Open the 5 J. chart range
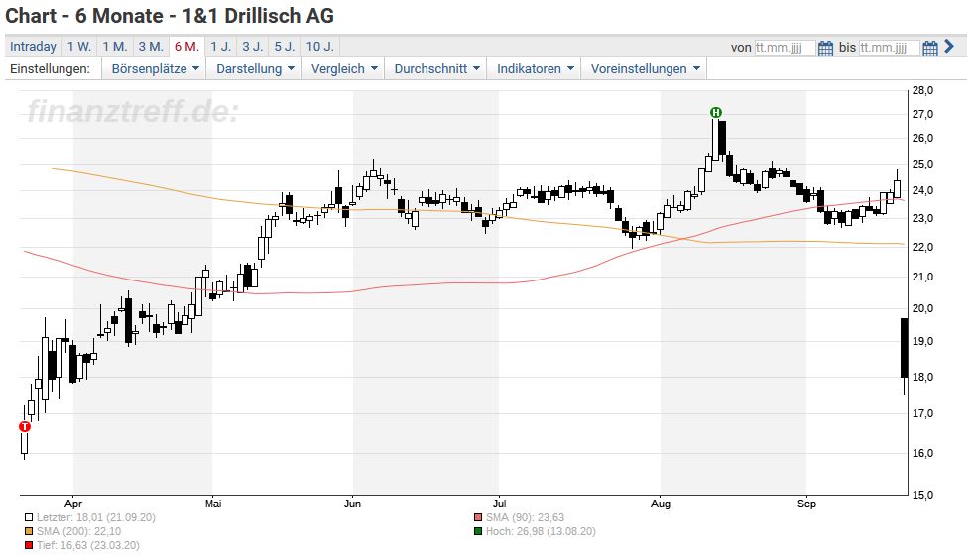Viewport: 976px width, 560px height. point(285,47)
